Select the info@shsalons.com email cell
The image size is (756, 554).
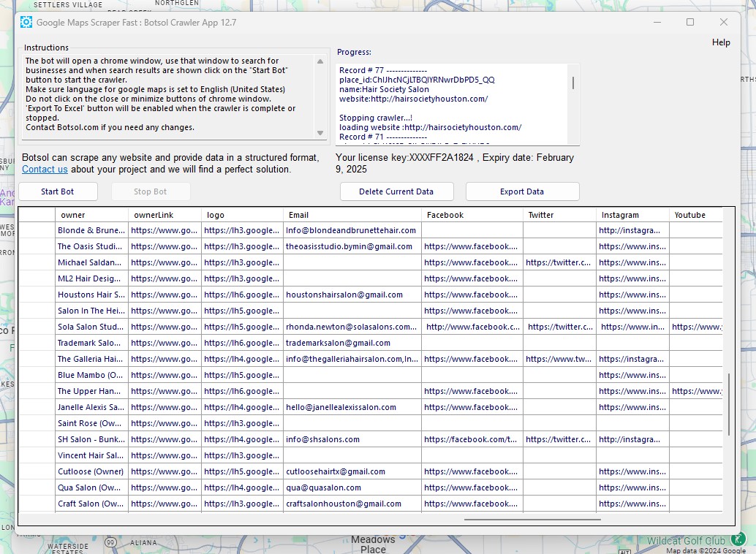click(322, 440)
